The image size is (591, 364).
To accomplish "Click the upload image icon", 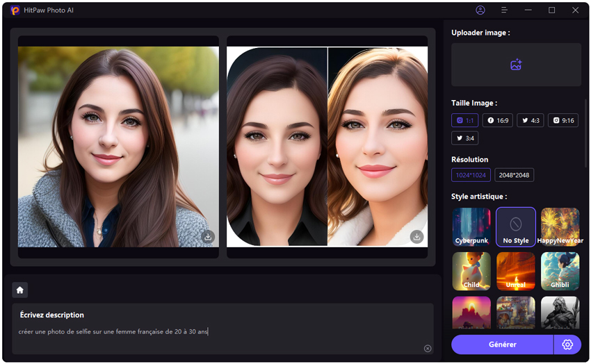I will (x=516, y=65).
